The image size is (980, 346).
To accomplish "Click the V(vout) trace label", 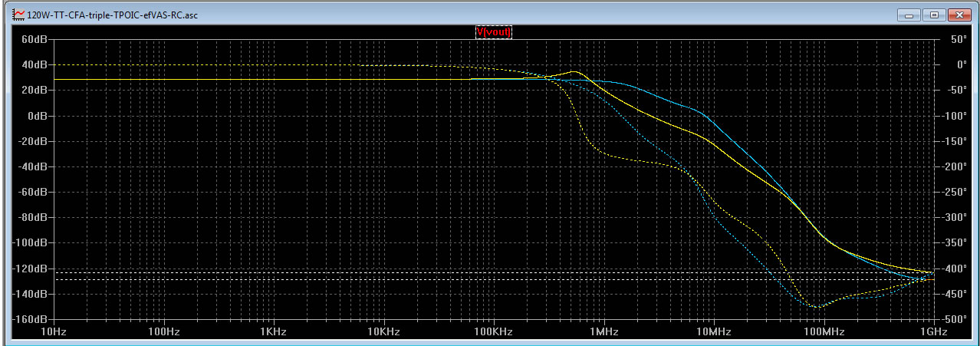I will [x=494, y=31].
